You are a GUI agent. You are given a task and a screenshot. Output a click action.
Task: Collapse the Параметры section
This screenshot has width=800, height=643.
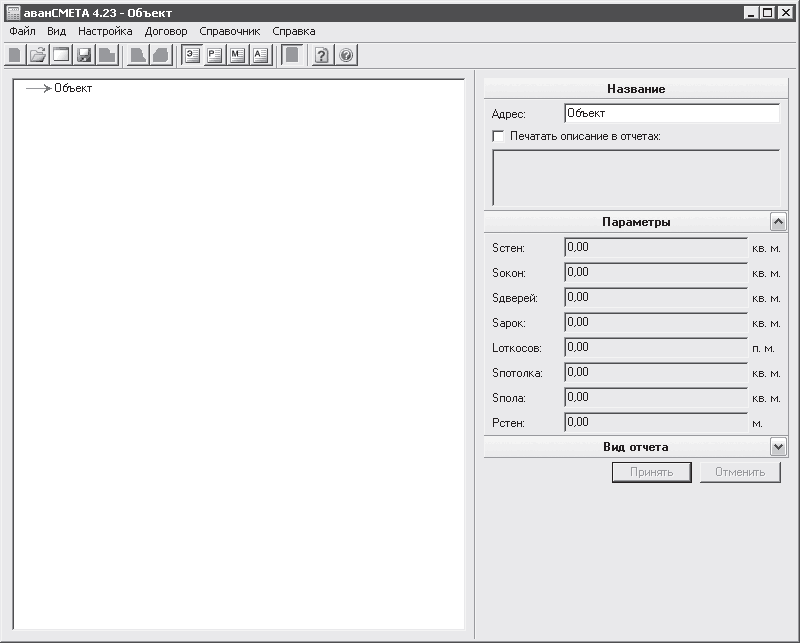point(778,222)
